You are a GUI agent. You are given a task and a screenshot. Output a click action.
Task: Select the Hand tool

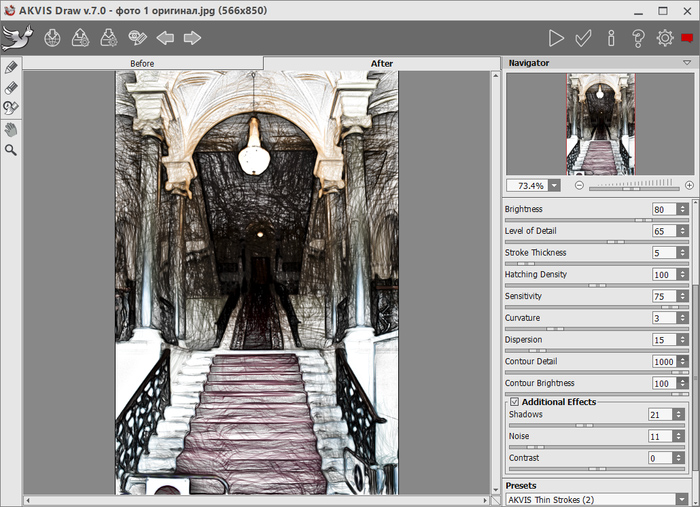click(11, 130)
